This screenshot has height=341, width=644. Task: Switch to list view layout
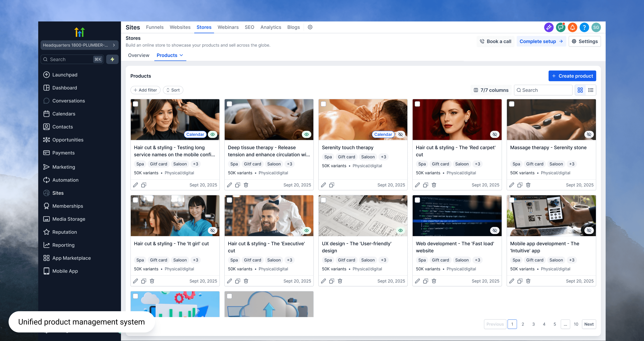(591, 90)
